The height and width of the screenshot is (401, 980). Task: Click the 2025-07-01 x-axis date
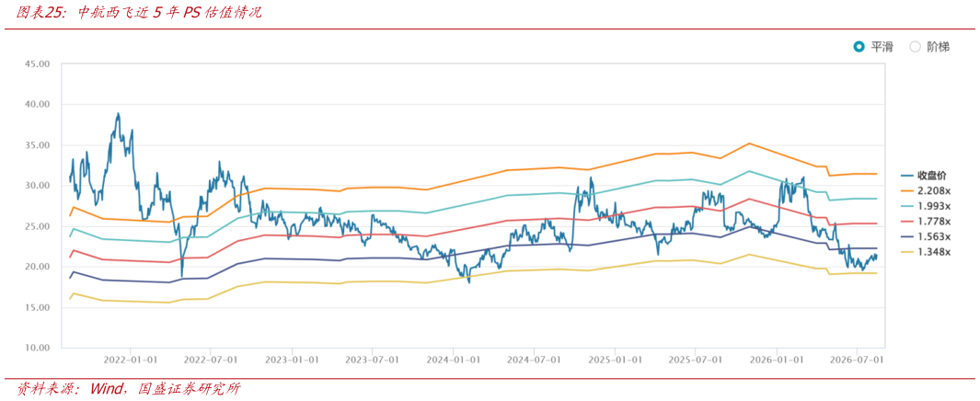pos(696,361)
